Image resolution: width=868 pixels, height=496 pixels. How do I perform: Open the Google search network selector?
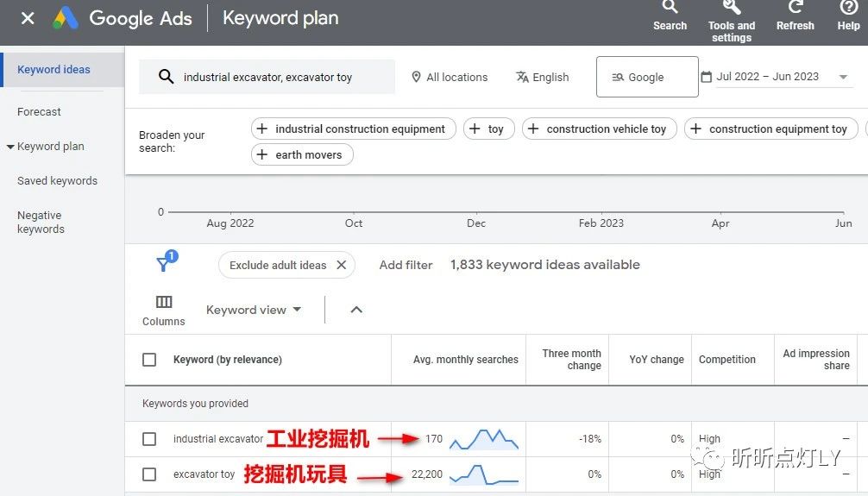tap(647, 77)
